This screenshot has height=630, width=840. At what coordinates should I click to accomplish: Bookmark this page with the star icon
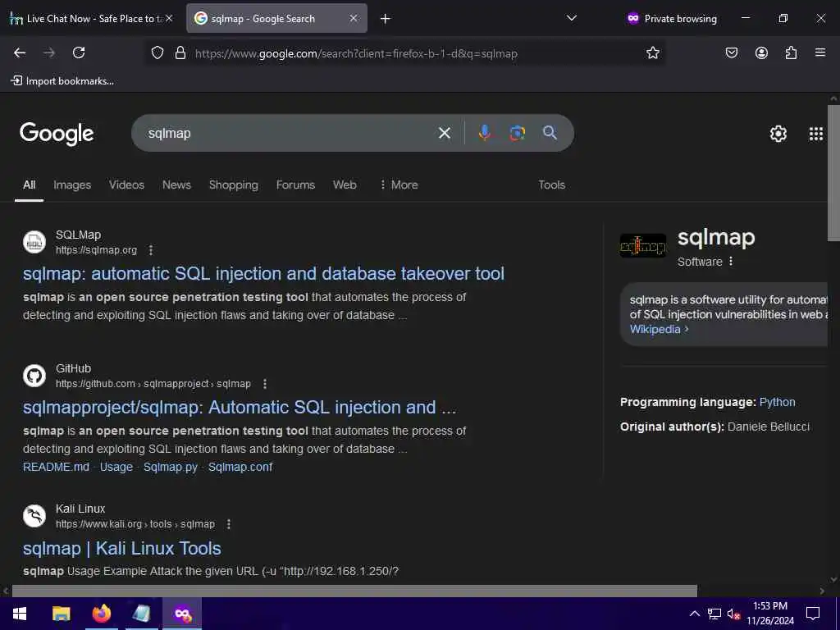(652, 52)
